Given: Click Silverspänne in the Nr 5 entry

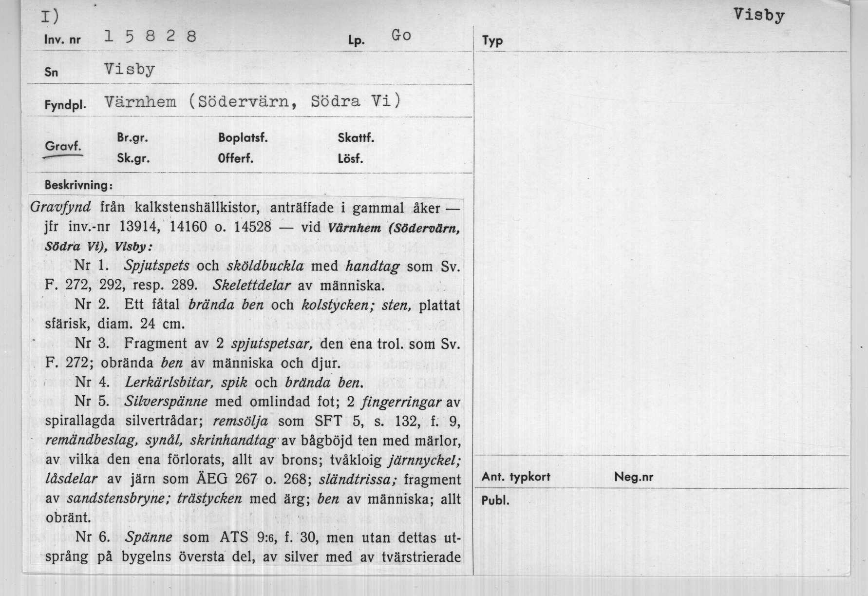Looking at the screenshot, I should click(166, 402).
